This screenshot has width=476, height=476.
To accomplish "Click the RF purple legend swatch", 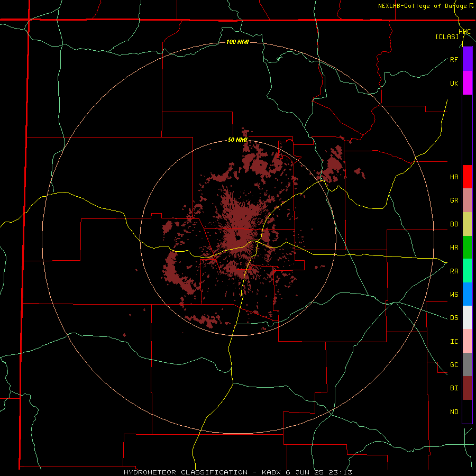I will (x=467, y=59).
